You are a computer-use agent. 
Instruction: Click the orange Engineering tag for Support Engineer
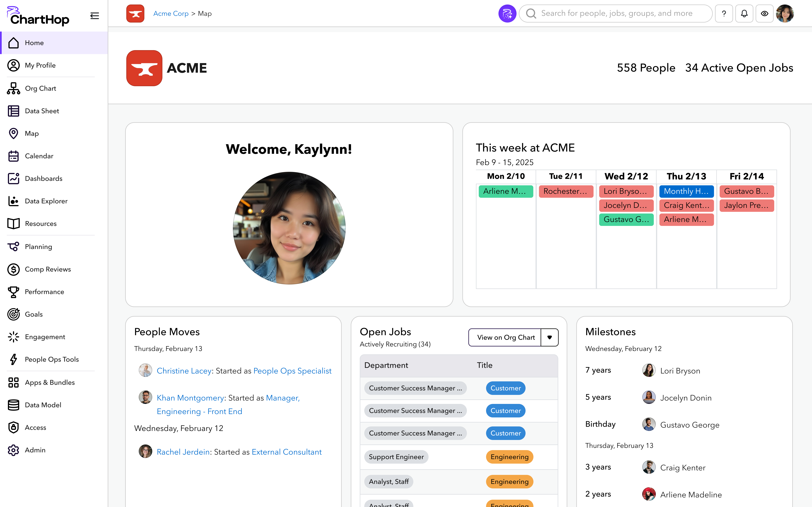[x=509, y=457]
